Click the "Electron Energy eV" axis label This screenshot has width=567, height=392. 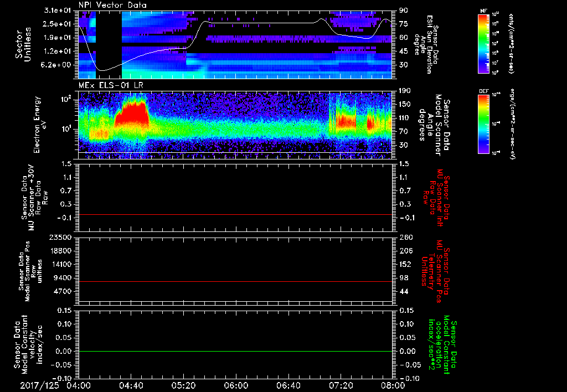click(40, 125)
